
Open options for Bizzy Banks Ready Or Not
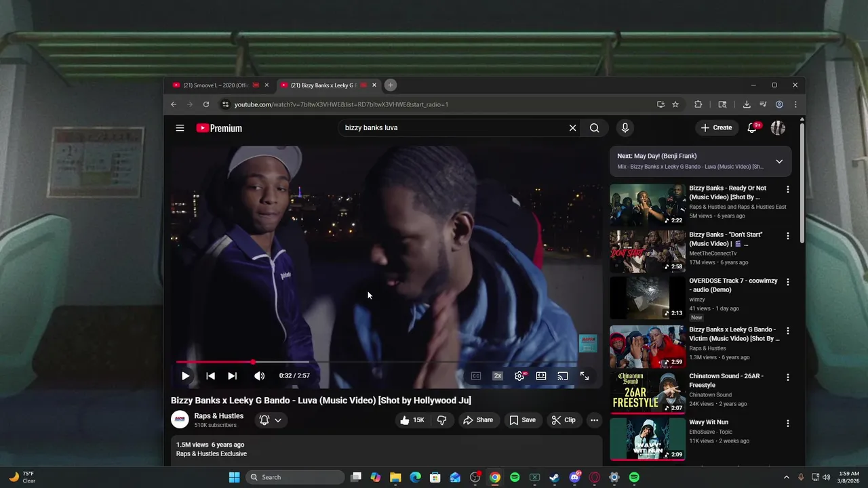[x=787, y=189]
